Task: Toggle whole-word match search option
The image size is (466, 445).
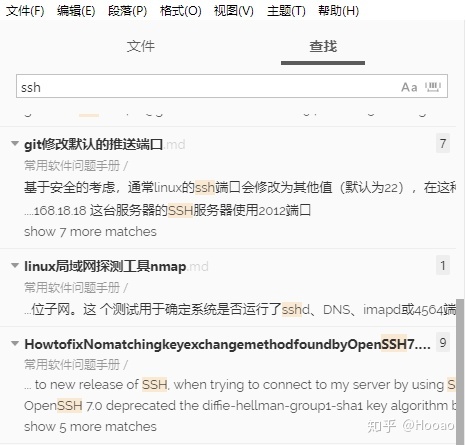Action: (x=433, y=87)
